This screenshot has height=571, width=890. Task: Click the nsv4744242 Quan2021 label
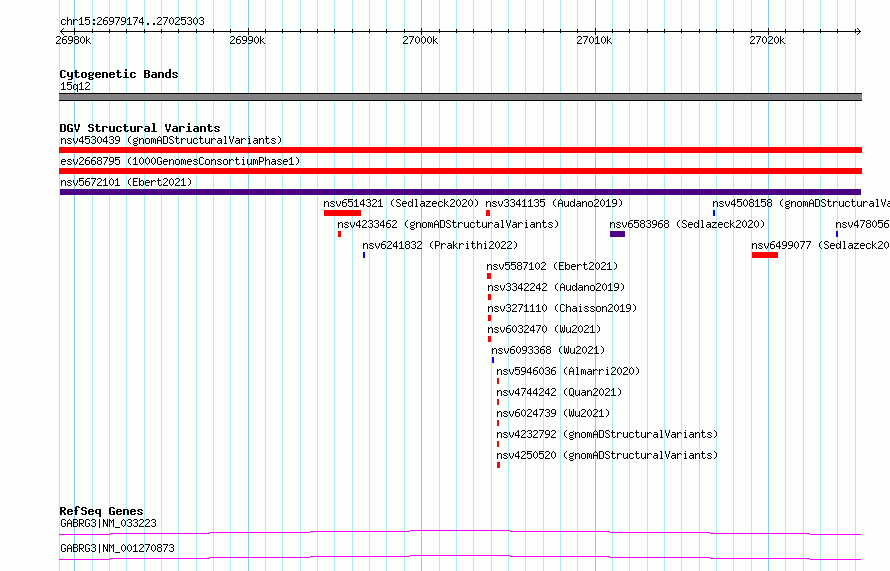coord(559,392)
